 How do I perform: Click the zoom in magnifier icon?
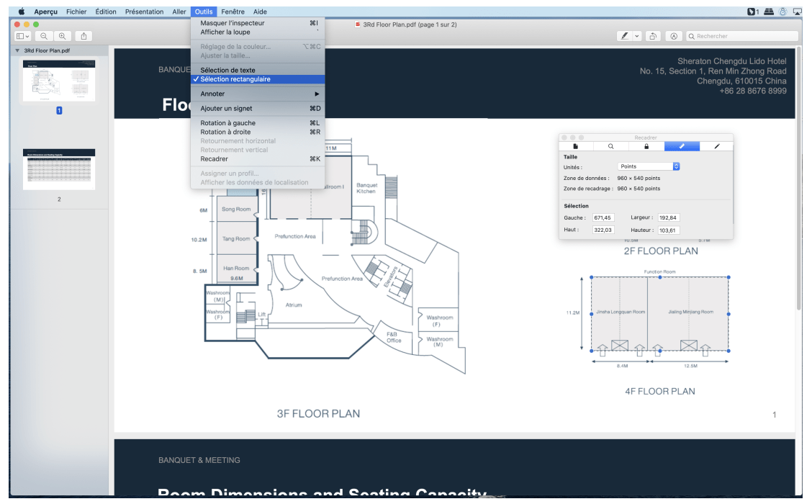coord(62,36)
